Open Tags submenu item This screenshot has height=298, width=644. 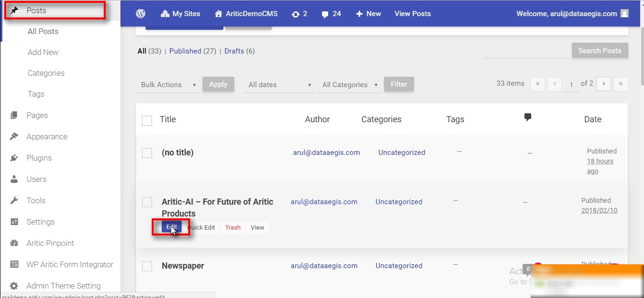point(36,94)
